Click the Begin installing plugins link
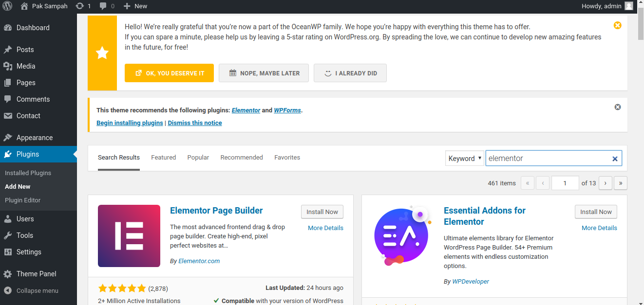Image resolution: width=644 pixels, height=305 pixels. [x=130, y=123]
